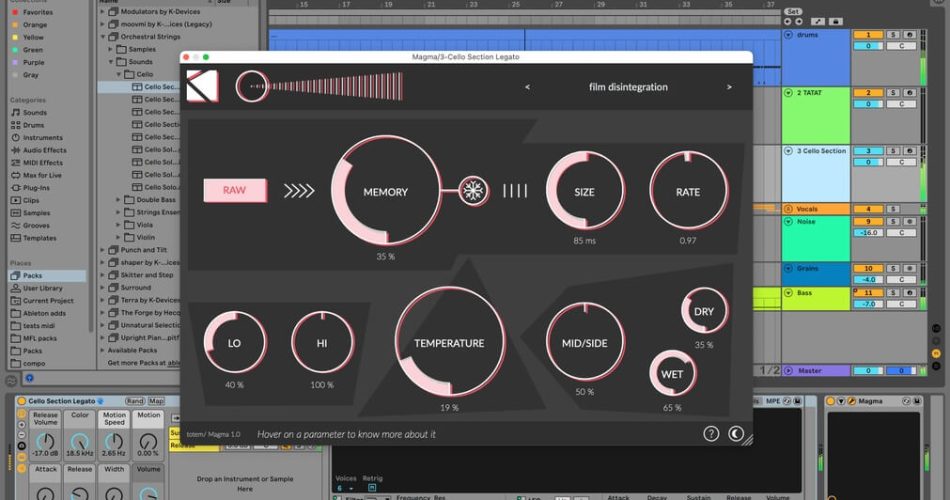
Task: Adjust the TEMPERATURE knob
Action: point(450,342)
